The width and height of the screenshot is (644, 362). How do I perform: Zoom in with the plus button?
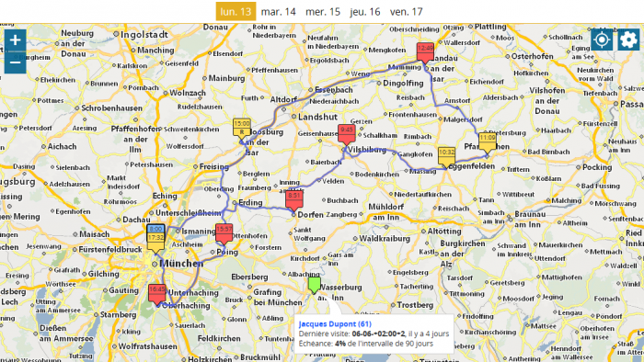[16, 40]
